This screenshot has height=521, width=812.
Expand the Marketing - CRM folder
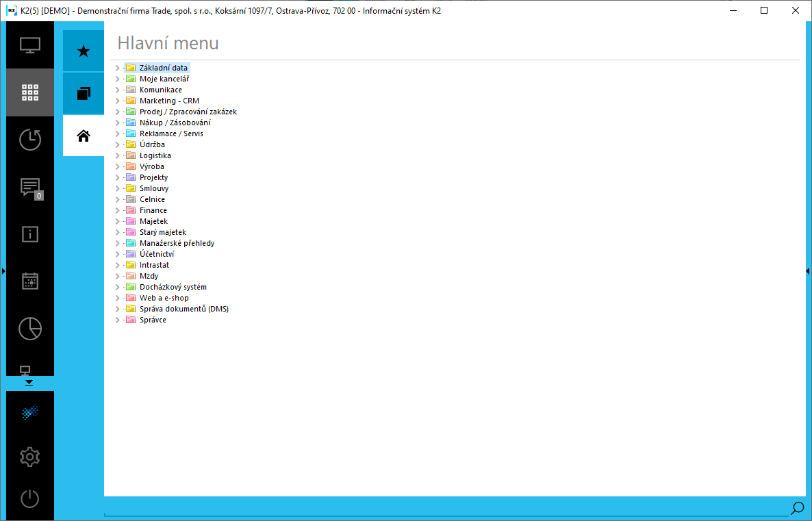tap(118, 101)
